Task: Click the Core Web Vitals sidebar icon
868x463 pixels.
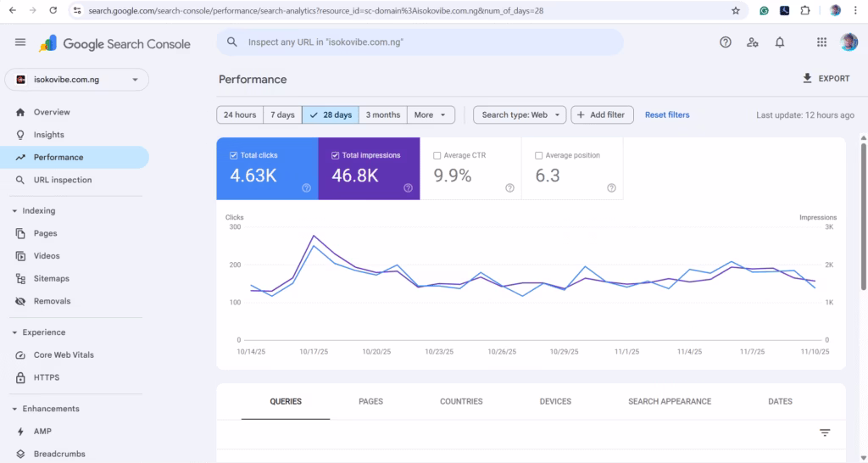Action: [20, 355]
